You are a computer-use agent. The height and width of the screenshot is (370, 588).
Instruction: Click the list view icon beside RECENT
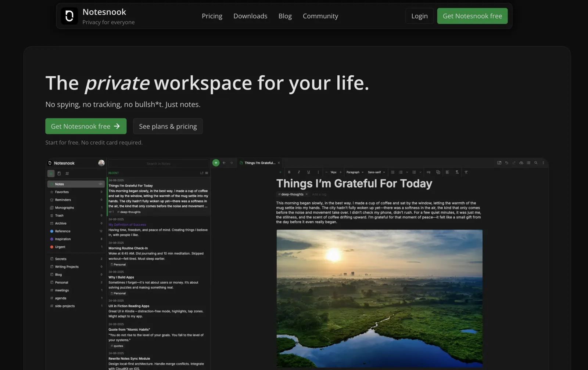click(x=207, y=173)
